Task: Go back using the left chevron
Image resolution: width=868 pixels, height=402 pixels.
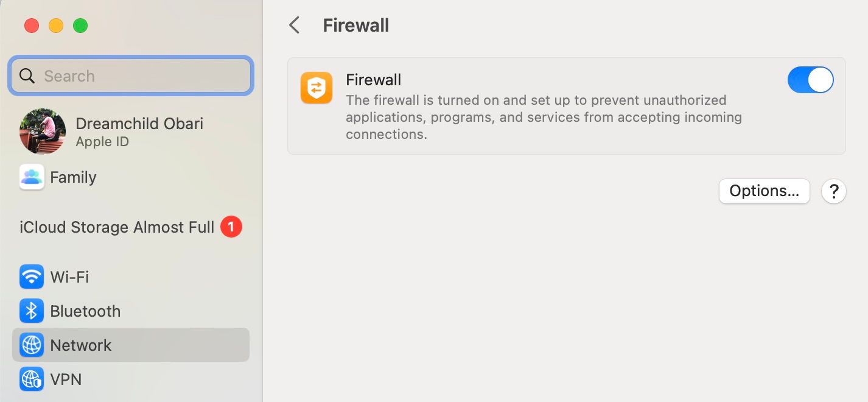Action: pos(295,26)
